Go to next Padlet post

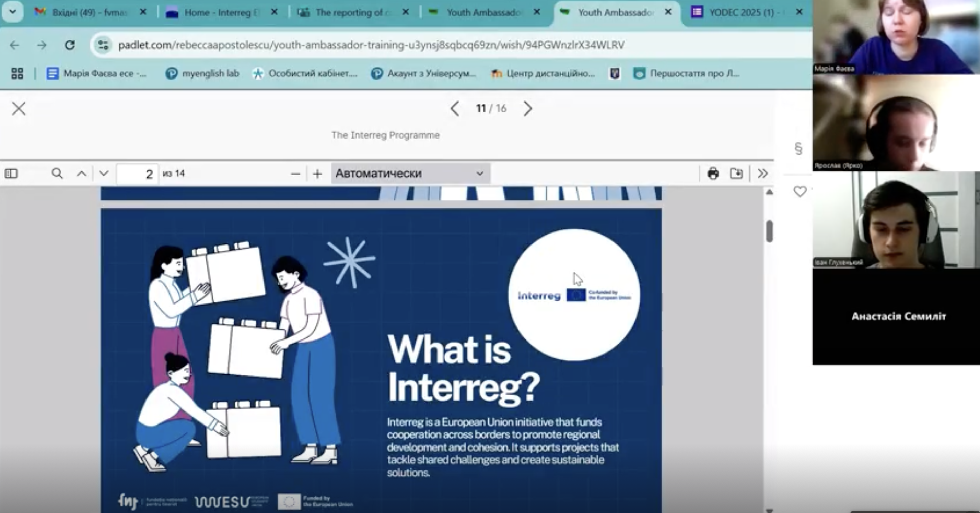point(528,109)
